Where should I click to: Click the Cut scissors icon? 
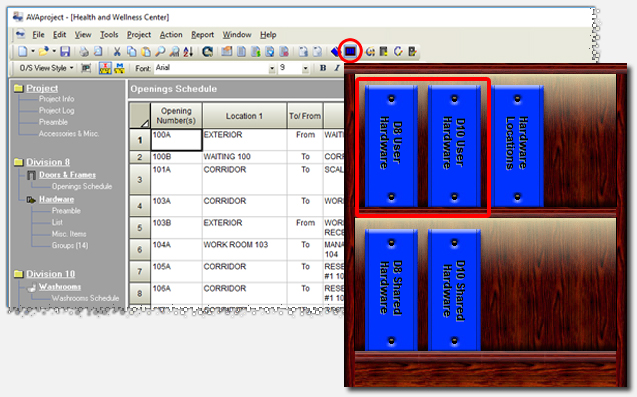[x=117, y=52]
